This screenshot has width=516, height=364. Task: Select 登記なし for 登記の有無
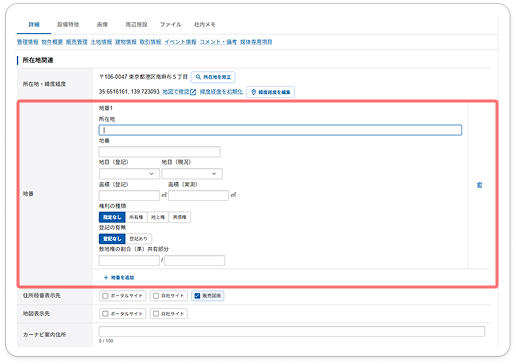112,239
